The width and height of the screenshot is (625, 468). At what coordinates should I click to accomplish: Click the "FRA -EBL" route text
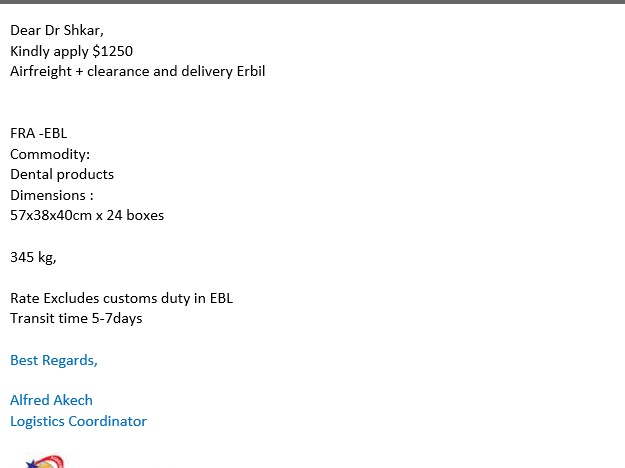[x=39, y=133]
